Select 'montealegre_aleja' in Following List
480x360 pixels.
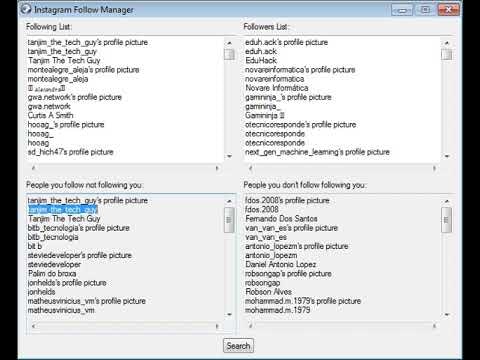click(58, 79)
